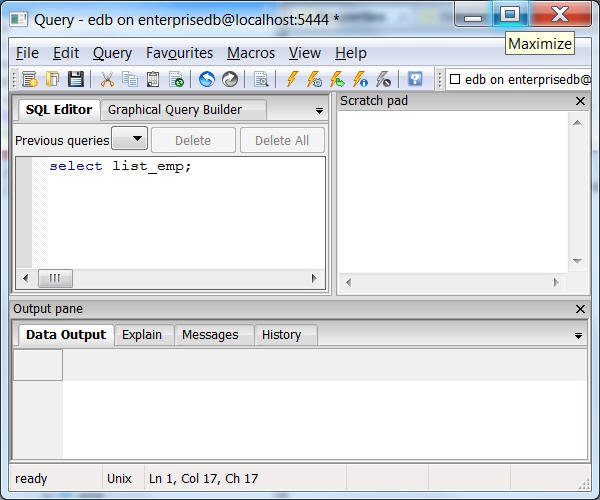Click the Data Output grid corner header cell
Viewport: 600px width, 500px height.
pos(38,365)
